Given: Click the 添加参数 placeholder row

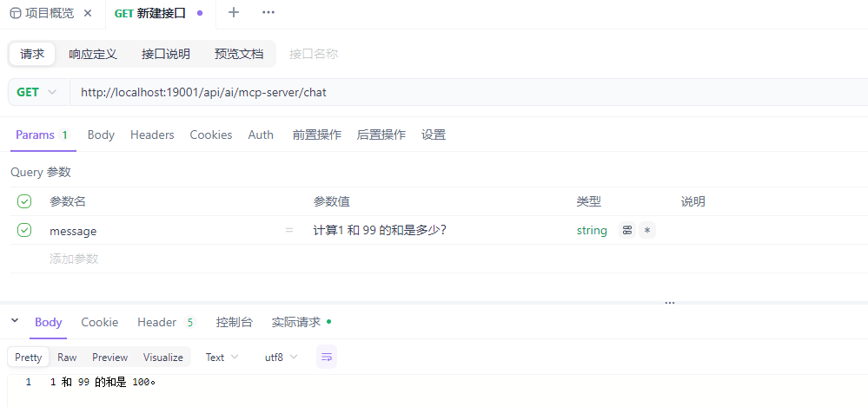Looking at the screenshot, I should pos(74,259).
